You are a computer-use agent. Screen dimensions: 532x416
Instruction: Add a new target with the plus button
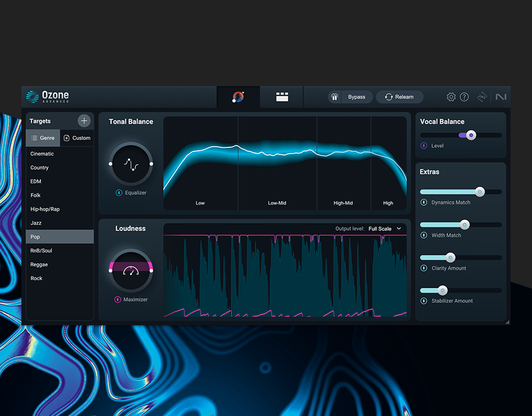click(x=84, y=120)
